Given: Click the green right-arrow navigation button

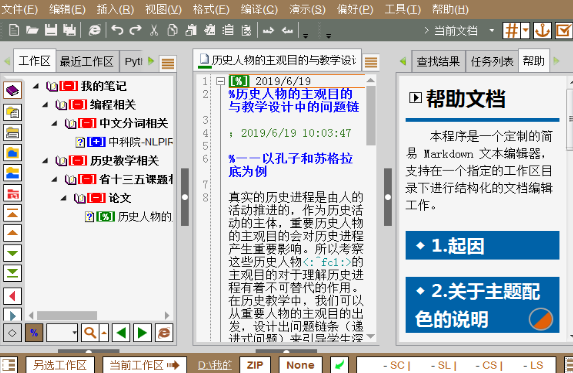Looking at the screenshot, I should click(x=142, y=333).
